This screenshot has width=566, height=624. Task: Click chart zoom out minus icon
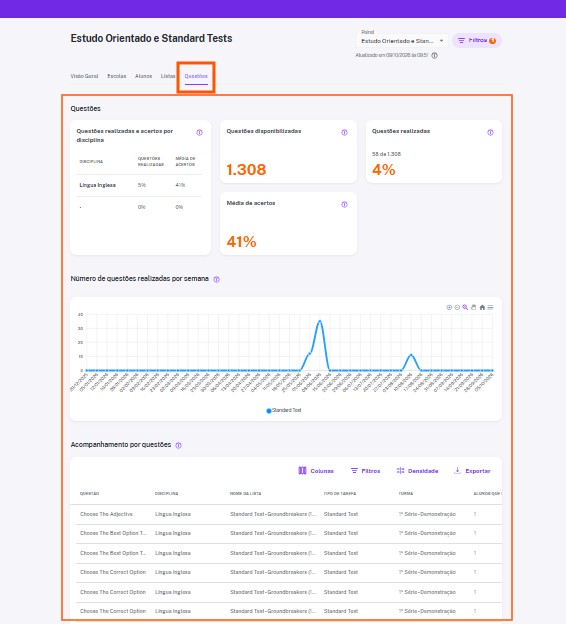point(457,307)
